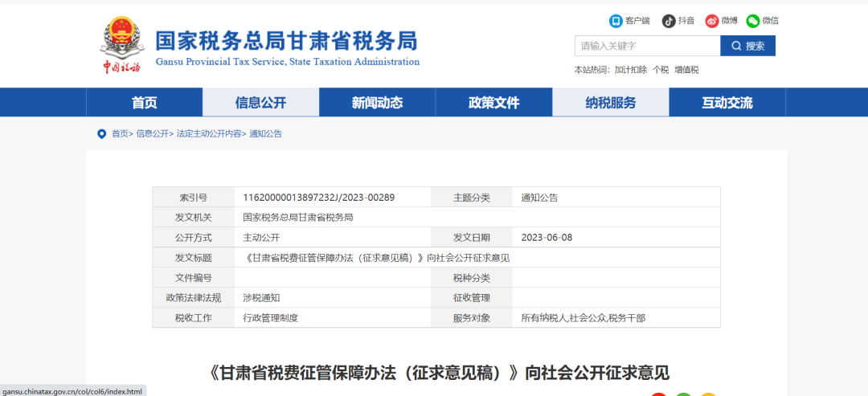
Task: Select the 加计扣除 hot word
Action: click(631, 70)
